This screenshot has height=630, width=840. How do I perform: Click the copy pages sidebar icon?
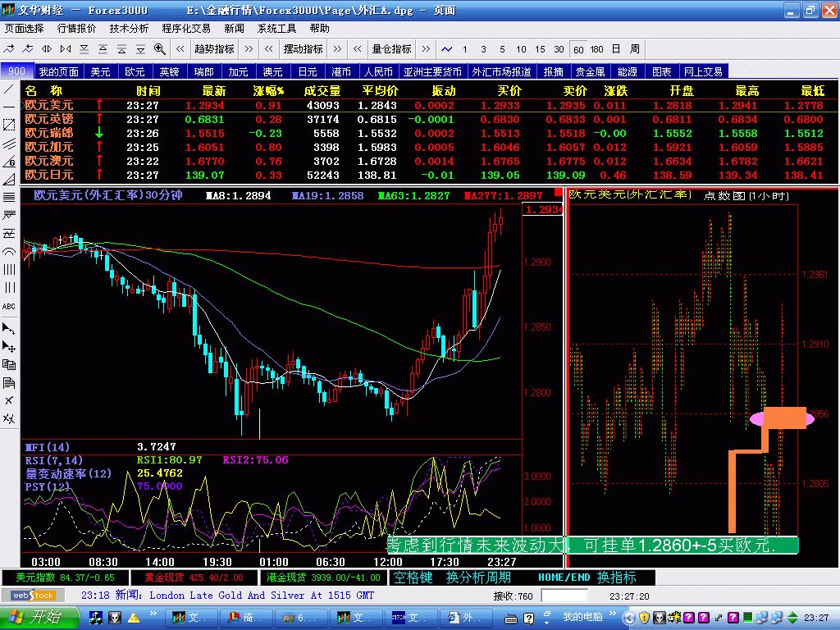click(9, 364)
